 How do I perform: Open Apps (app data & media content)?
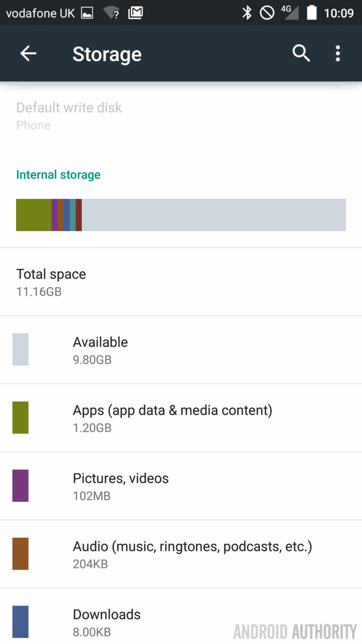coord(181,418)
